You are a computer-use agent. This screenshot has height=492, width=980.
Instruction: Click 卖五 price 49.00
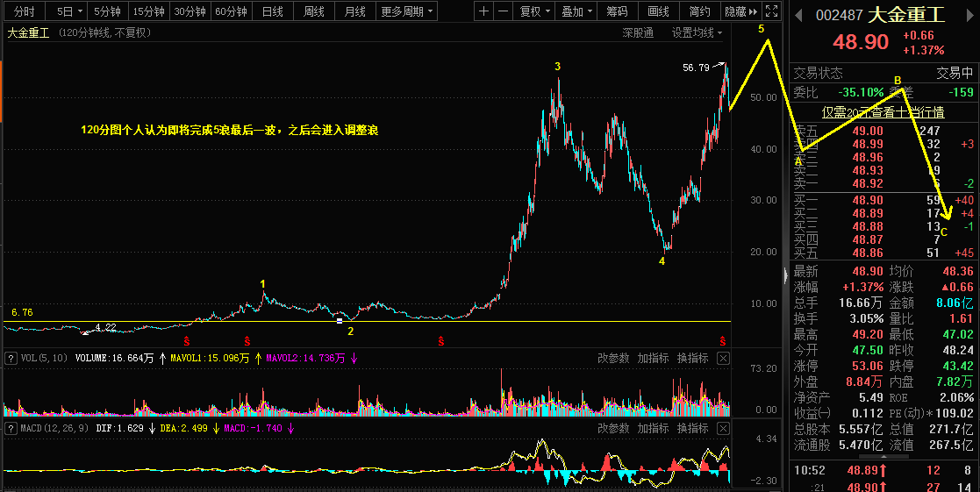tap(868, 132)
